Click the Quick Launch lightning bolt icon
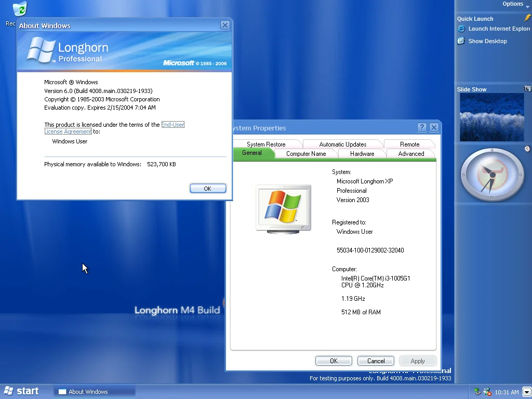Viewport: 532px width, 399px height. point(528,18)
